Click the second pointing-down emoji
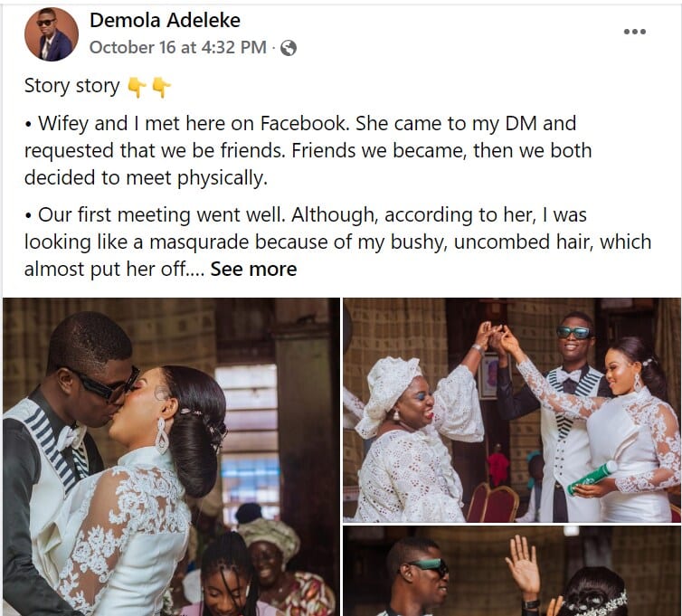Screen dimensions: 682x616 click(160, 87)
